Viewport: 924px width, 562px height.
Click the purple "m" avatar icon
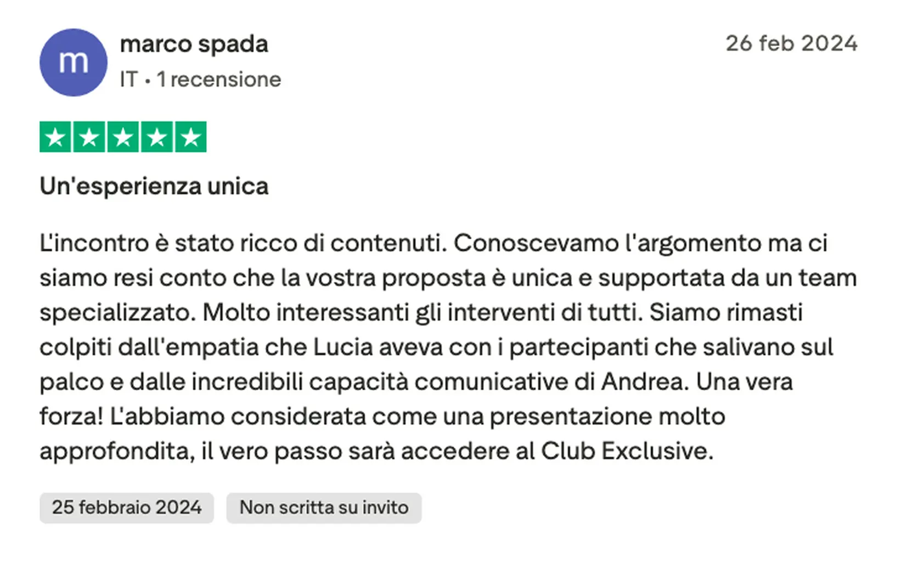tap(73, 63)
